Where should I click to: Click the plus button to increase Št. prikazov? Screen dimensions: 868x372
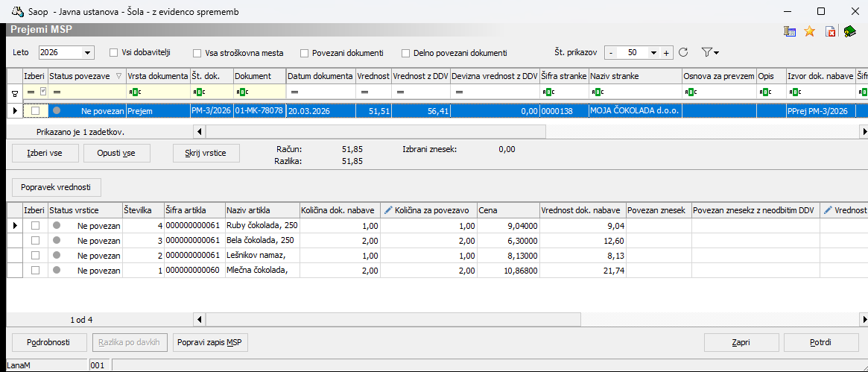point(666,53)
